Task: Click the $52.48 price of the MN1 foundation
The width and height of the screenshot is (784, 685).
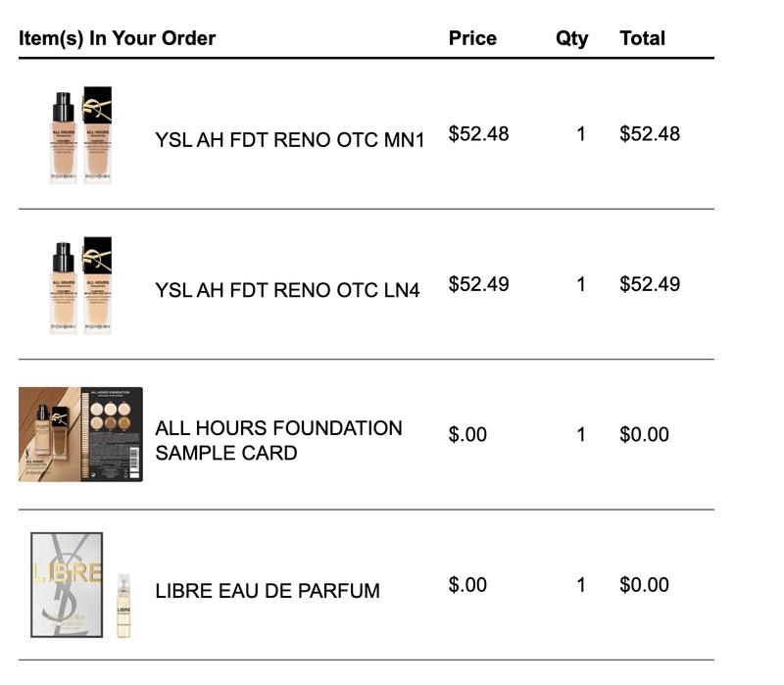Action: coord(478,133)
